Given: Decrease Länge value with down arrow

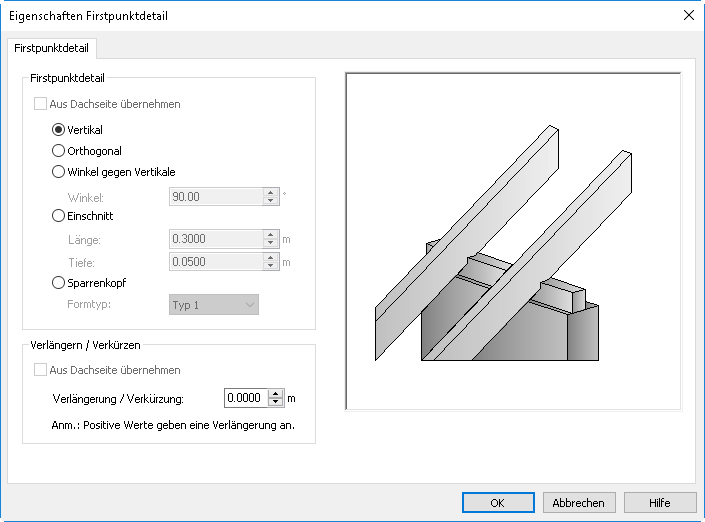Looking at the screenshot, I should [x=271, y=243].
